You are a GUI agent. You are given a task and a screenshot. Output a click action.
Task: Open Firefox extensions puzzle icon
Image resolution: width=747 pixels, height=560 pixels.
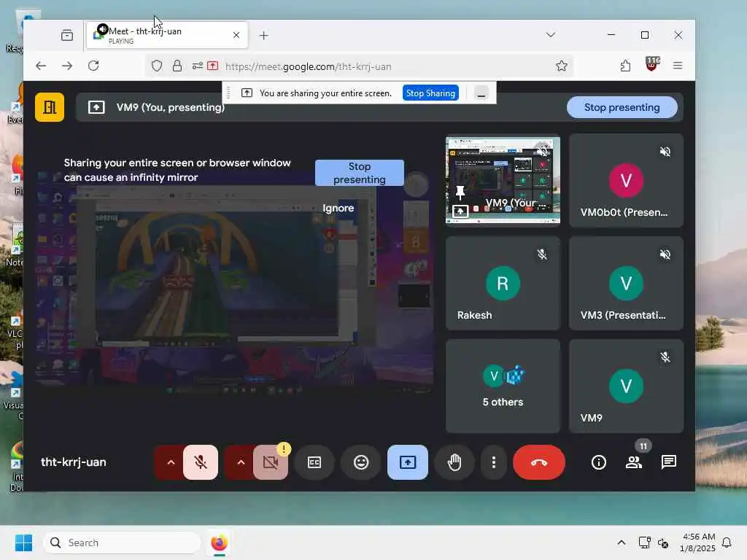(625, 66)
